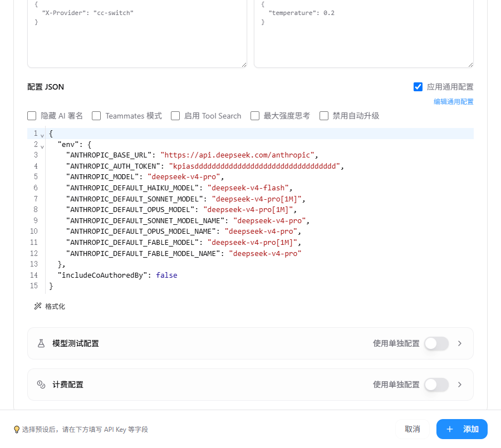
Task: Click line number 13 in gutter
Action: [x=34, y=264]
